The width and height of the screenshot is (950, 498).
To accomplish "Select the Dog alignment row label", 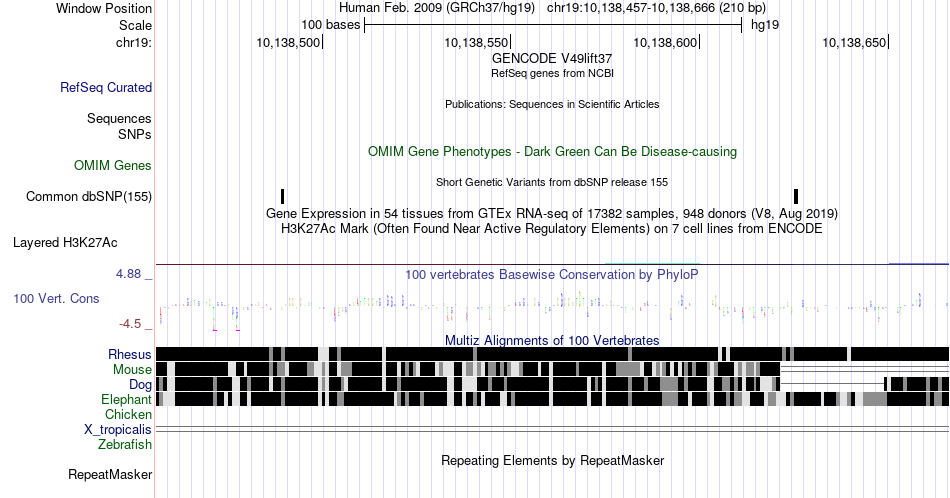I will coord(140,385).
